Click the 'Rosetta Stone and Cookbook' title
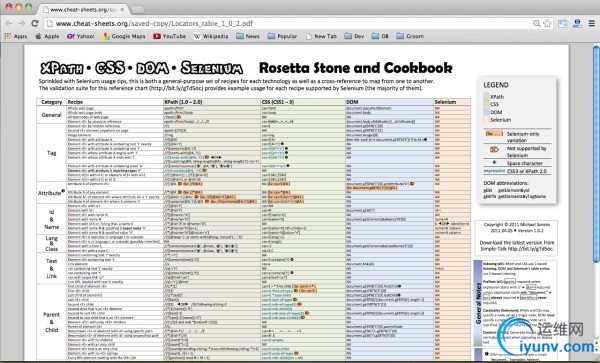The image size is (600, 363). (x=355, y=68)
